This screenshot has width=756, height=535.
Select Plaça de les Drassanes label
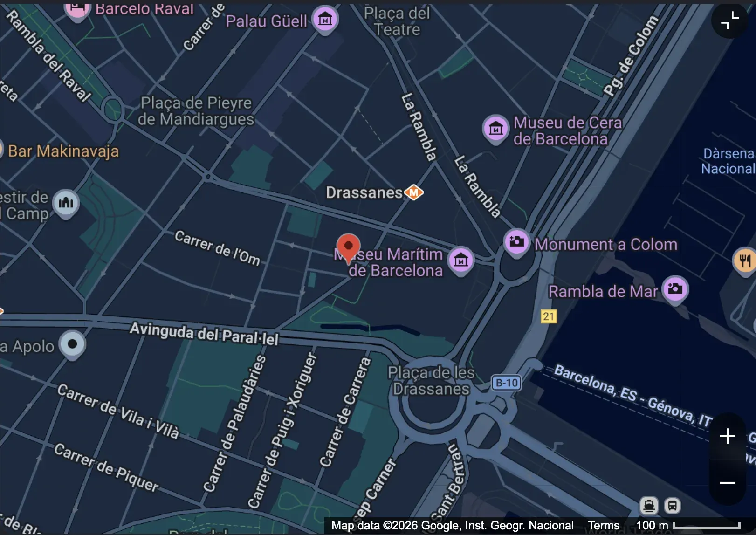[x=431, y=381]
